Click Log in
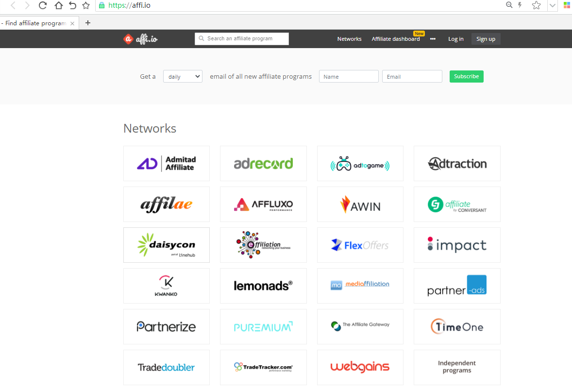This screenshot has width=572, height=392. click(455, 39)
